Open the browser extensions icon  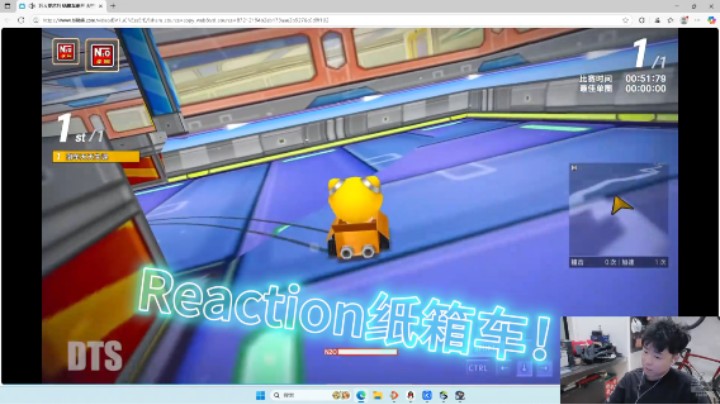click(x=641, y=20)
